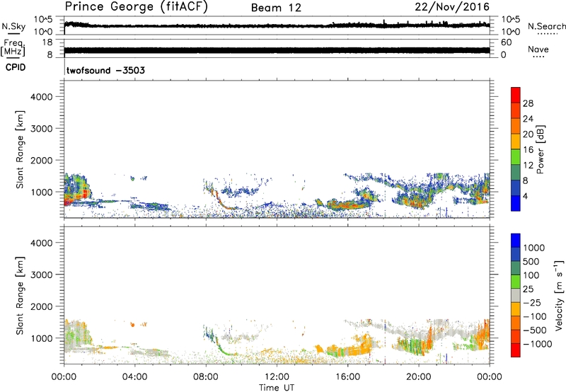Viewport: 566px width, 392px height.
Task: Click the "20" tick on Power colorbar
Action: 528,134
